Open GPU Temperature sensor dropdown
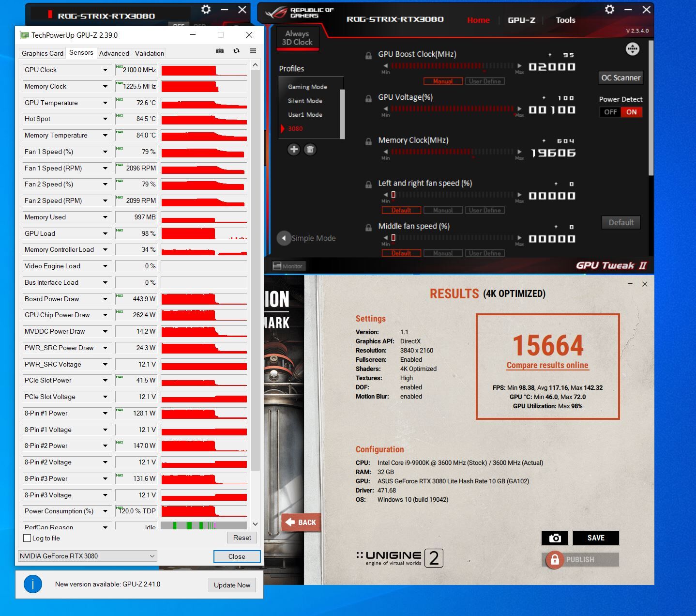The height and width of the screenshot is (616, 696). point(105,103)
